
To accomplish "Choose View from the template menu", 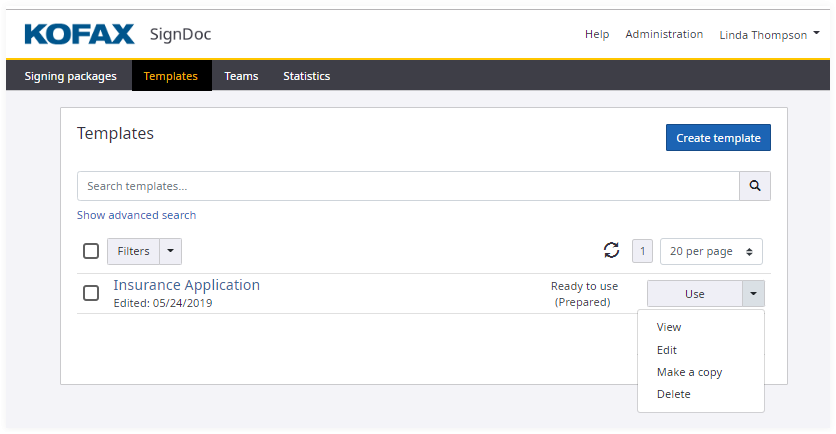I will (x=669, y=327).
